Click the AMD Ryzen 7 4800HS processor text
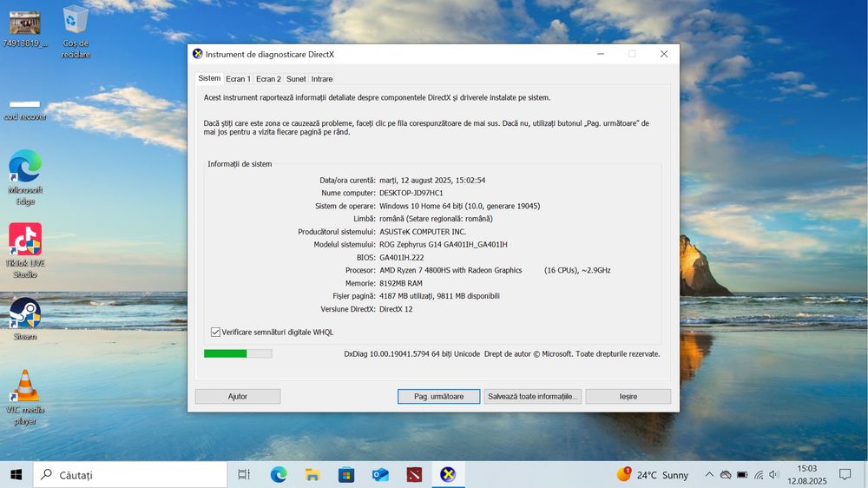This screenshot has height=488, width=868. point(450,270)
